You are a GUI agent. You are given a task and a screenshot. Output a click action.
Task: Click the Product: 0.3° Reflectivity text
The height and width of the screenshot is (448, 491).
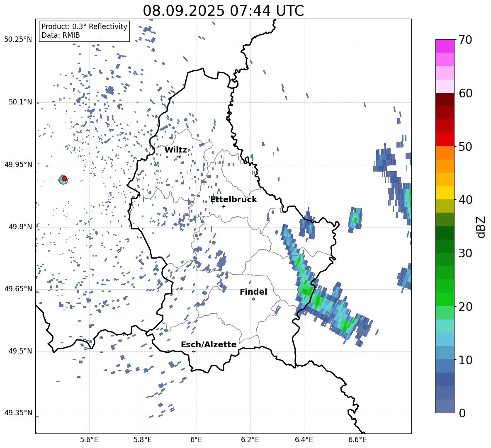point(84,26)
